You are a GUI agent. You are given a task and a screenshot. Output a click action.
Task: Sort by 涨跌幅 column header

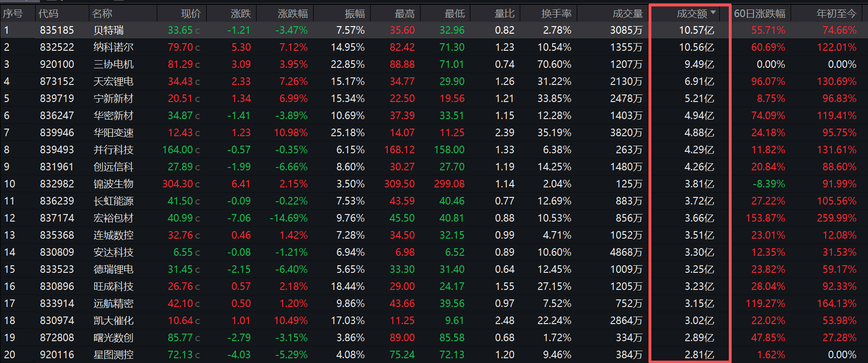click(x=293, y=14)
